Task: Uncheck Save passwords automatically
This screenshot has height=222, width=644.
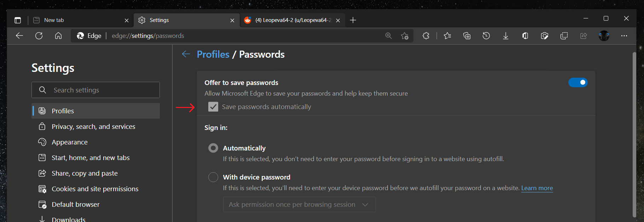Action: pyautogui.click(x=213, y=107)
